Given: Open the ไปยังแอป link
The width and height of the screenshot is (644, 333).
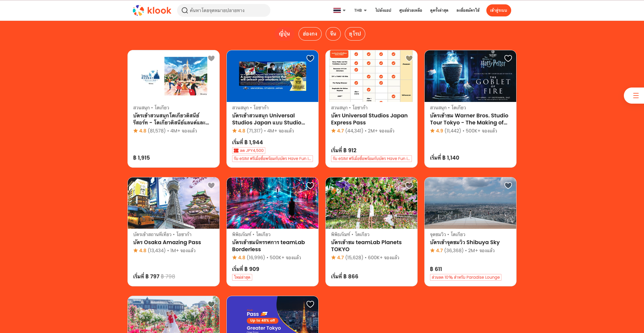Looking at the screenshot, I should 383,10.
